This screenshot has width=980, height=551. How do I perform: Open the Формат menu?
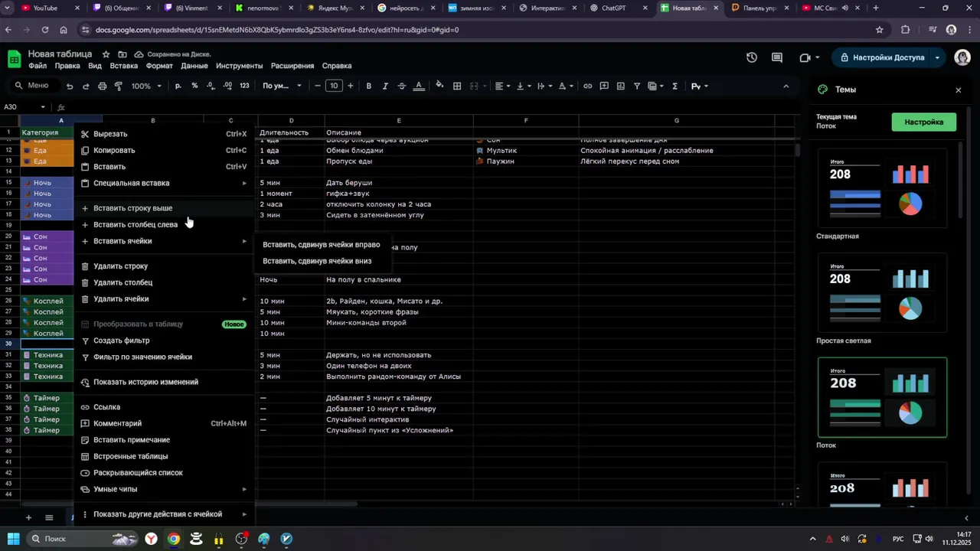(x=159, y=66)
